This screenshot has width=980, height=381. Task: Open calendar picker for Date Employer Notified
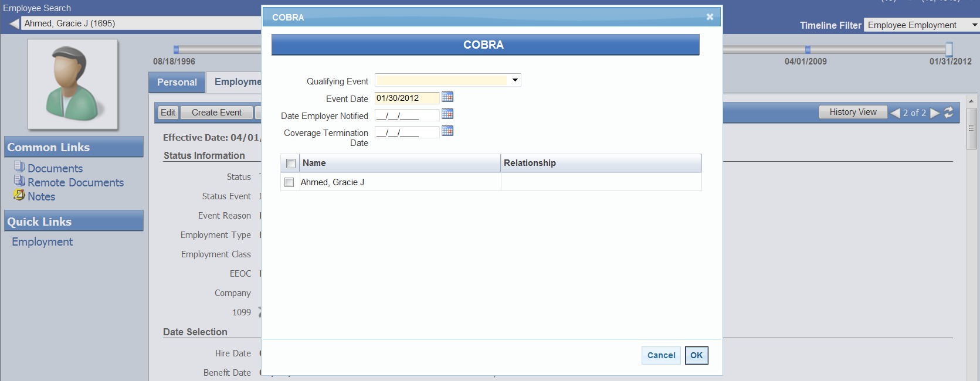pyautogui.click(x=447, y=114)
